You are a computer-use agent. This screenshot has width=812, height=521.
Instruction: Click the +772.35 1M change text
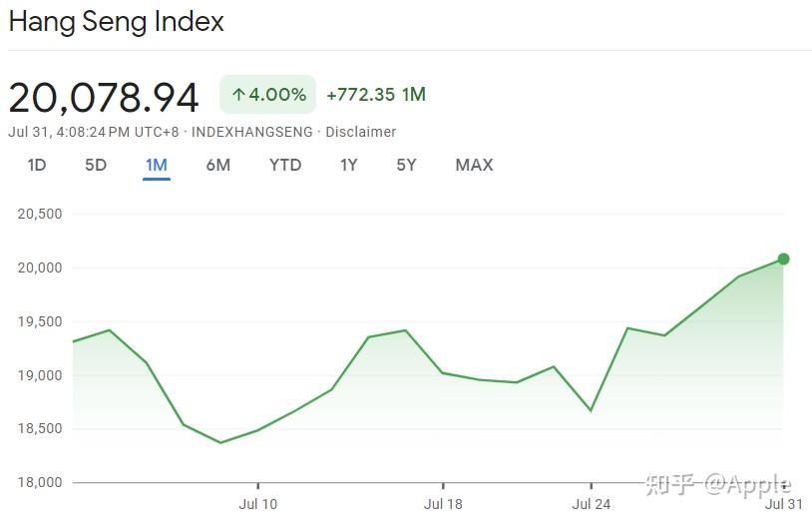(376, 95)
